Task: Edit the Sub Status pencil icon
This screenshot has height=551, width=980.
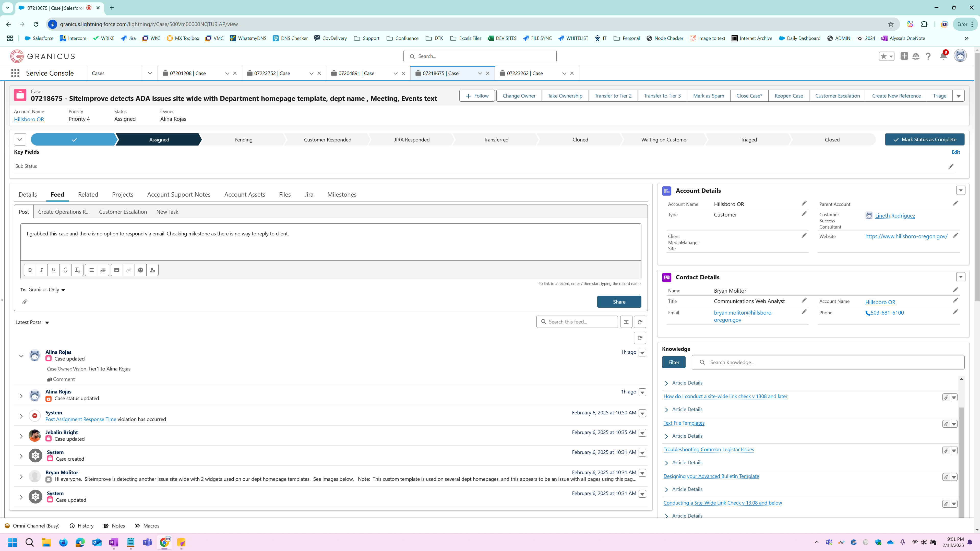Action: [951, 166]
